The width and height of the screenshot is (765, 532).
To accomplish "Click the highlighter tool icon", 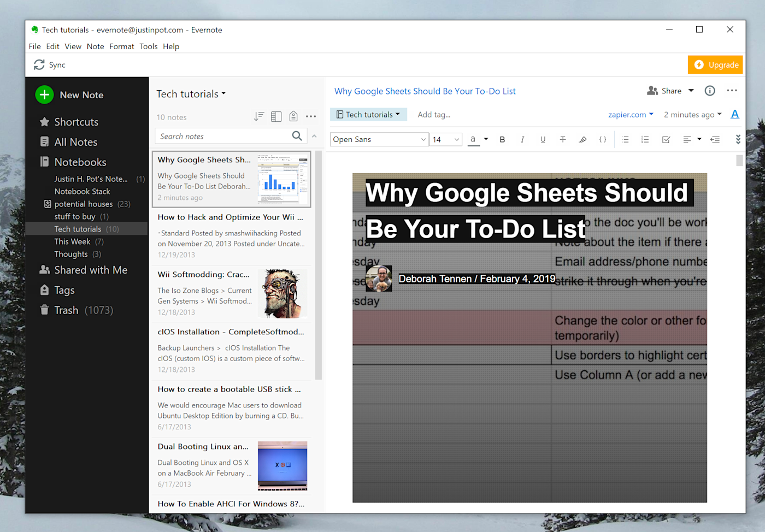I will coord(582,140).
